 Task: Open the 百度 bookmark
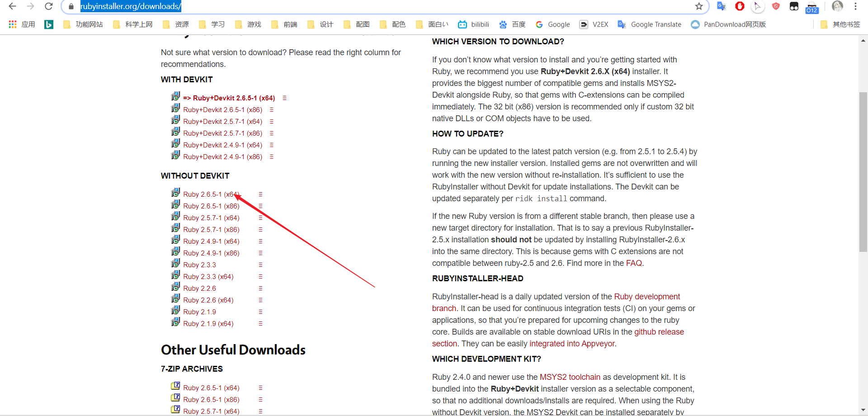coord(512,24)
